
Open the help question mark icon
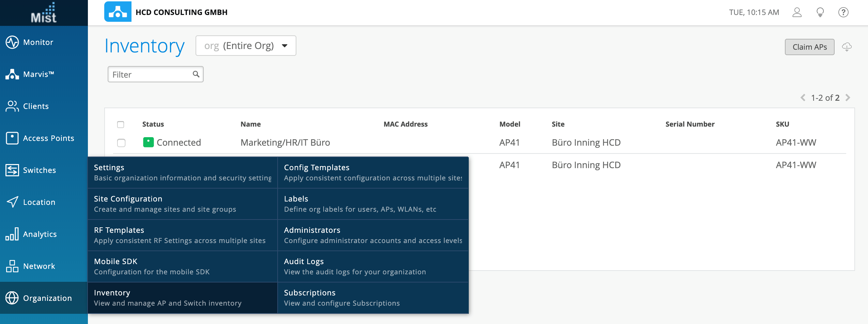coord(843,13)
